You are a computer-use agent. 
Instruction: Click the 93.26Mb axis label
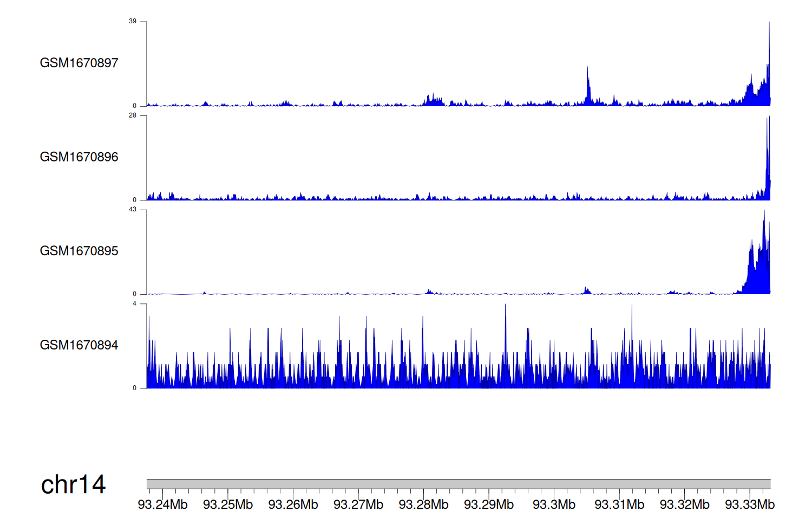point(293,504)
